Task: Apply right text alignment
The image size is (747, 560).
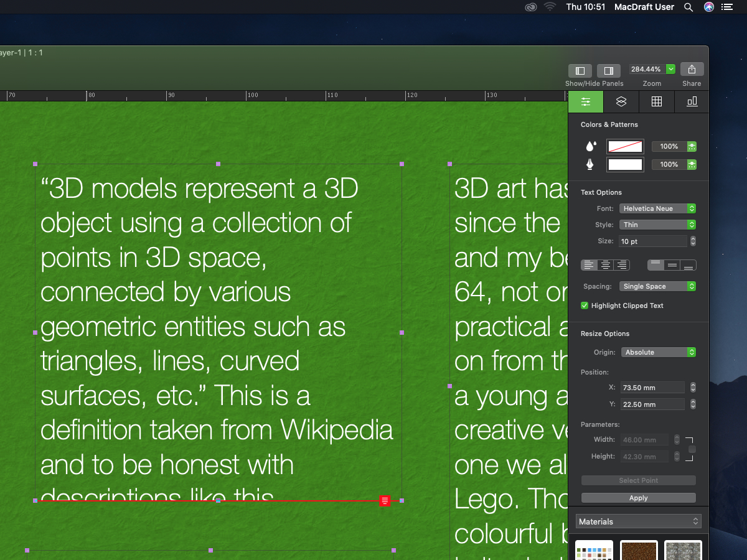Action: pyautogui.click(x=621, y=264)
